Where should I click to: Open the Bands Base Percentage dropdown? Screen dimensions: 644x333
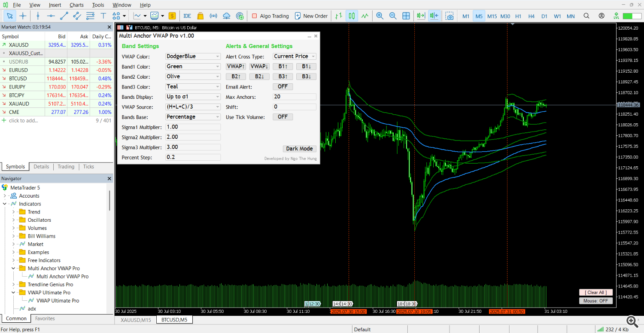pyautogui.click(x=193, y=117)
